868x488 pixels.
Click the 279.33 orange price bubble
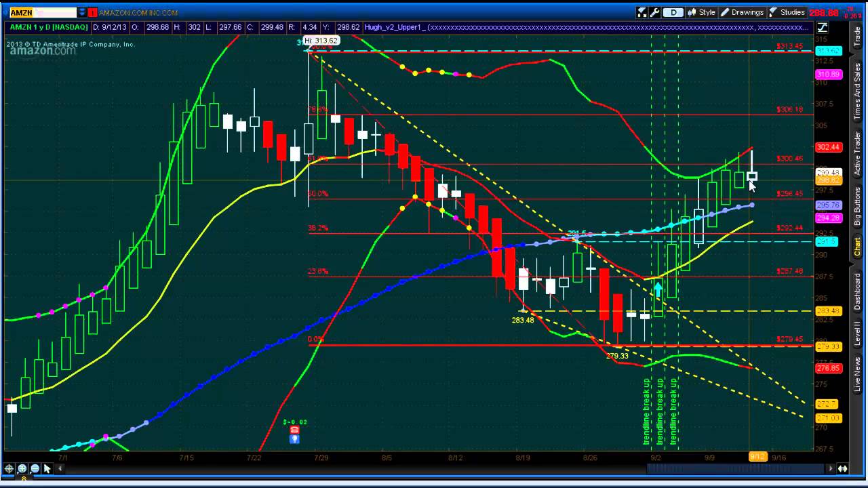(x=829, y=346)
